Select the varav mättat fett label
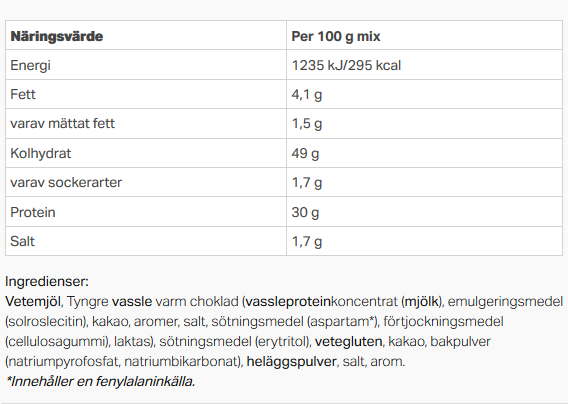Screen dimensions: 568x404 click(62, 124)
